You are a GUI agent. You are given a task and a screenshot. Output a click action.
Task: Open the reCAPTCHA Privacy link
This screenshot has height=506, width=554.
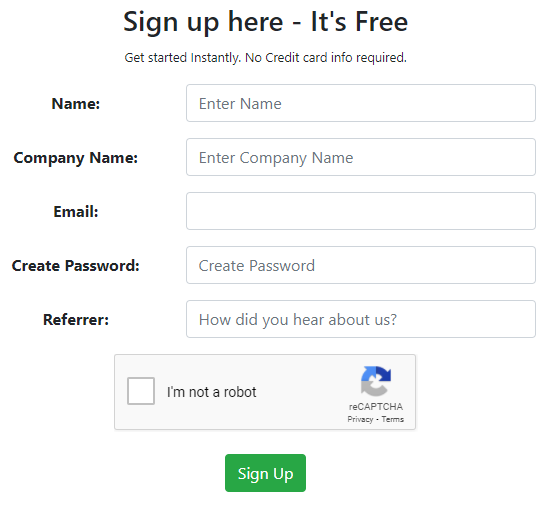pos(360,419)
